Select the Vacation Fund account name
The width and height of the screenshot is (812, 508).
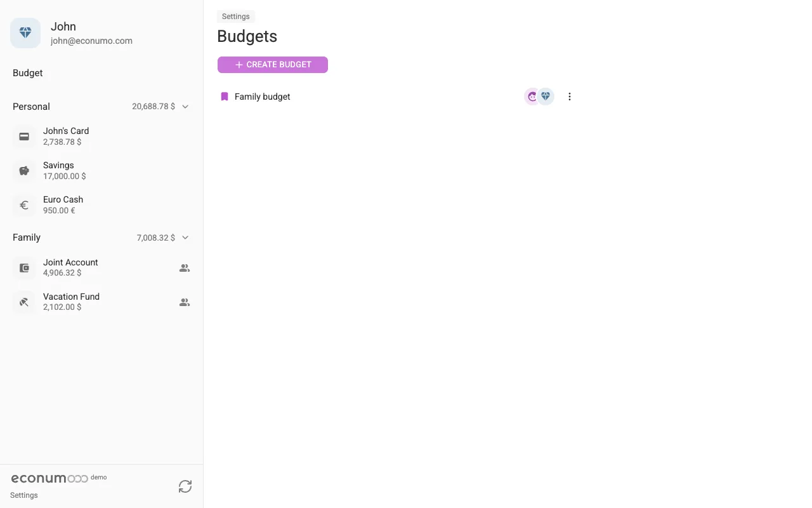[x=71, y=297]
